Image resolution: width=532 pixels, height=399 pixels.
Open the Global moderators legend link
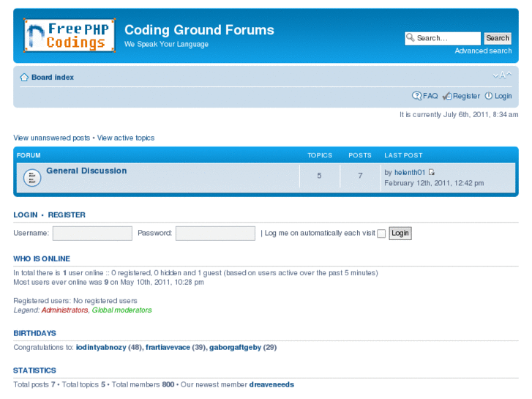[121, 310]
